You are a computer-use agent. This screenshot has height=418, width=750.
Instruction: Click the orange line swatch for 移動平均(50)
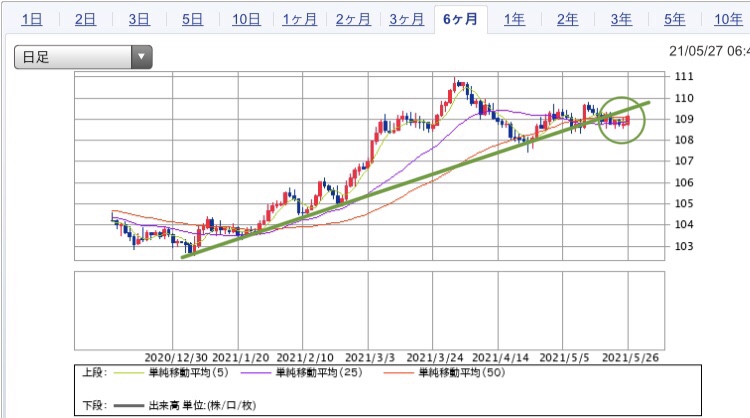pyautogui.click(x=399, y=373)
